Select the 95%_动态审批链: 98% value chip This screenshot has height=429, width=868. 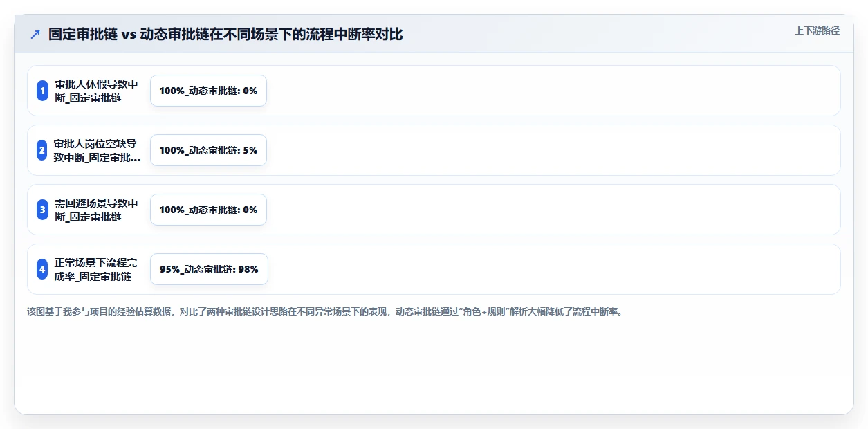click(209, 269)
